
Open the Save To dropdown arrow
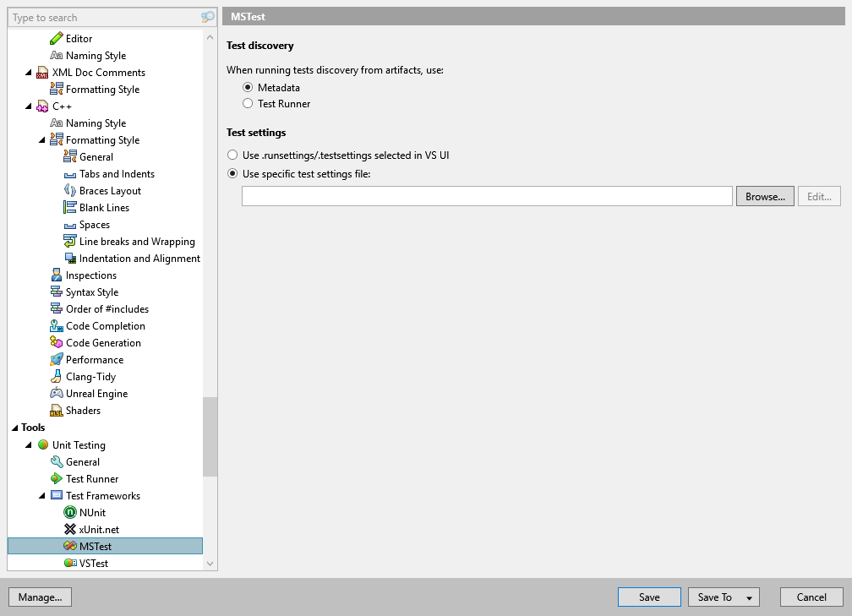(749, 597)
